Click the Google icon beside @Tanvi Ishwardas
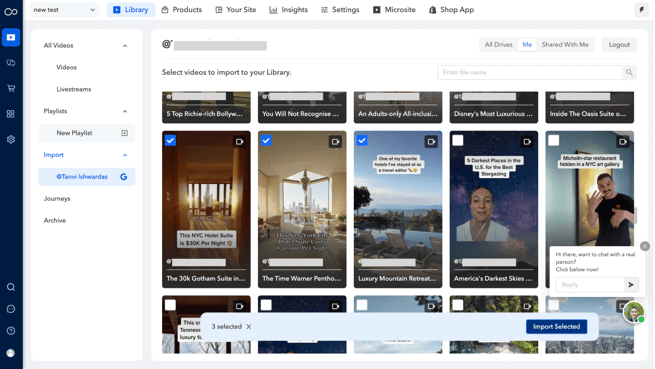Image resolution: width=655 pixels, height=369 pixels. [124, 177]
